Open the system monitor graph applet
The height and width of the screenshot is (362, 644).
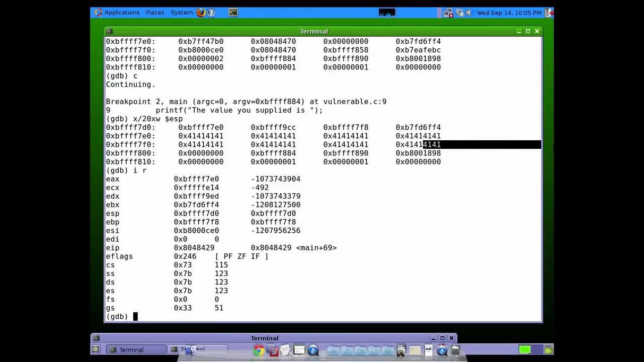click(x=387, y=13)
